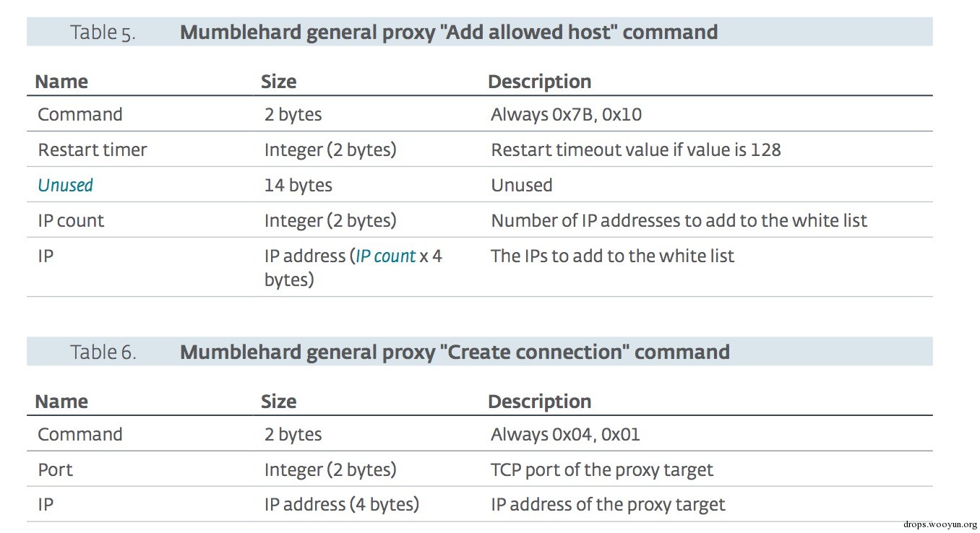The height and width of the screenshot is (533, 980).
Task: Click 'TCP port of the proxy target'
Action: pos(602,470)
